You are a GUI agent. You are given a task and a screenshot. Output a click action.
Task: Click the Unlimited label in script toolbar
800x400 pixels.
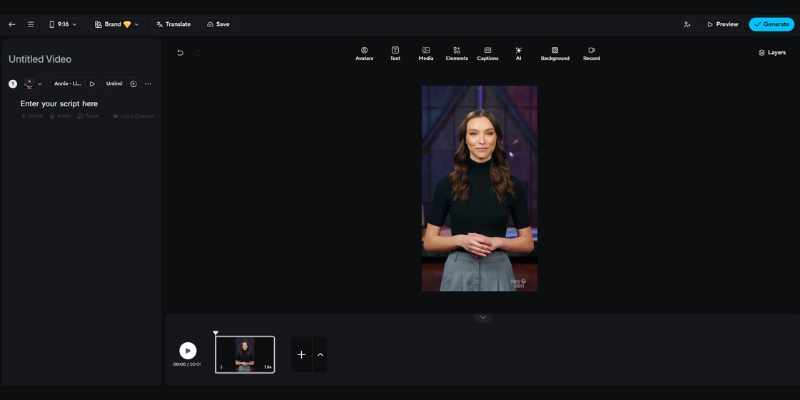point(114,84)
